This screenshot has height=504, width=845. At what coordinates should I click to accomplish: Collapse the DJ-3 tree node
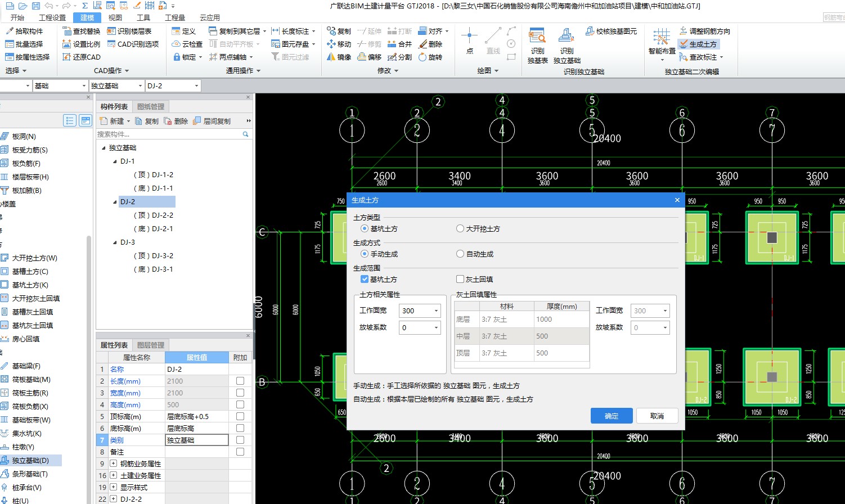(x=115, y=242)
